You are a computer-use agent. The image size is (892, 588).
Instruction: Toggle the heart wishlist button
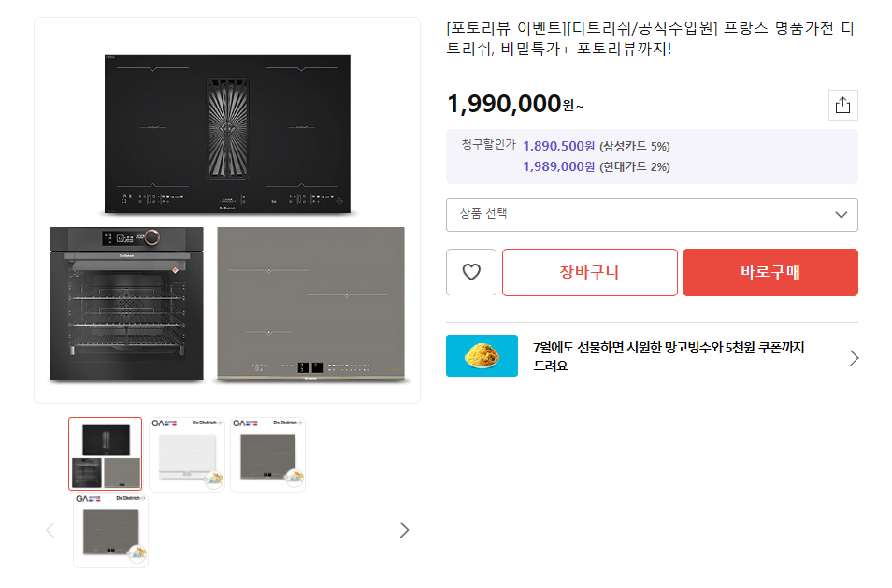point(471,272)
